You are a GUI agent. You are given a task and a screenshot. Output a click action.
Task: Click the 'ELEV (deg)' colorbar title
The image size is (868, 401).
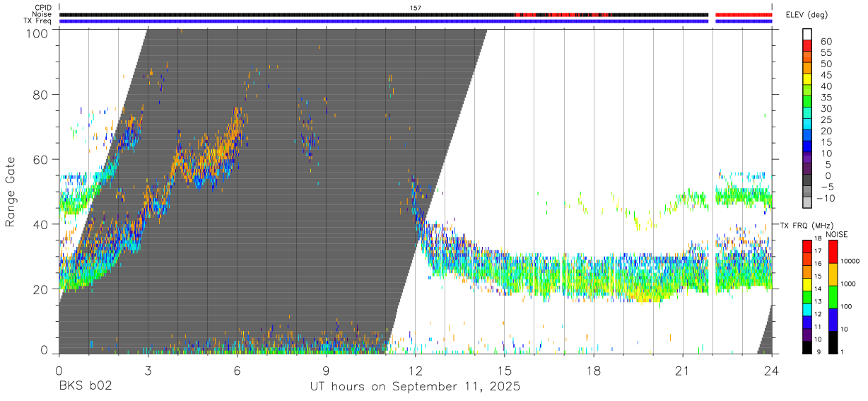[x=807, y=14]
